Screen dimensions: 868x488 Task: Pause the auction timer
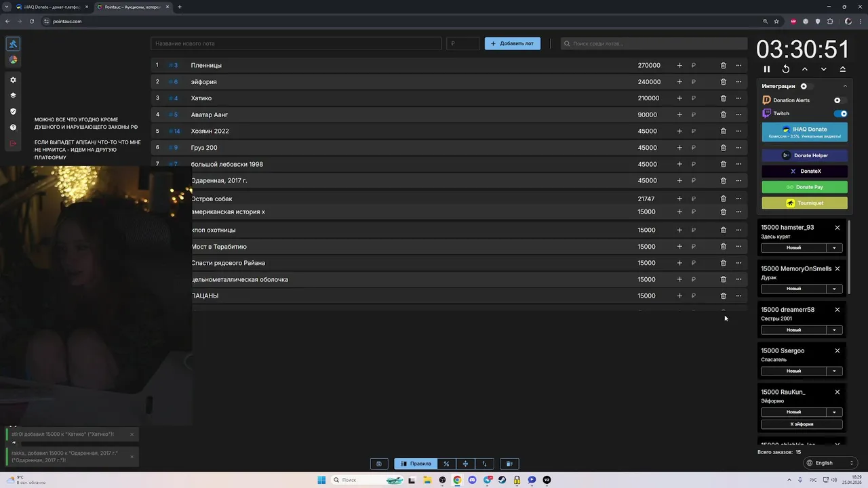point(767,69)
